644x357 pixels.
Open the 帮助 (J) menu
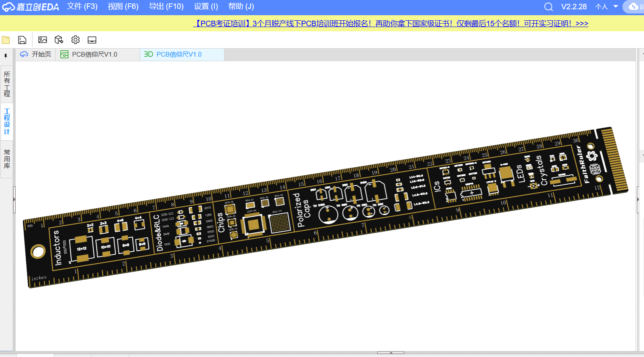point(241,7)
